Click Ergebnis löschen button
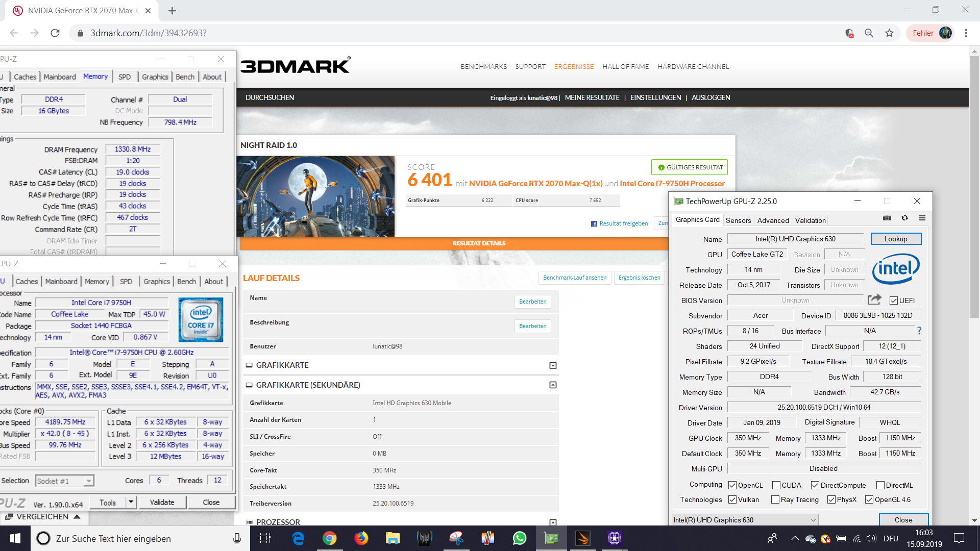 point(639,278)
